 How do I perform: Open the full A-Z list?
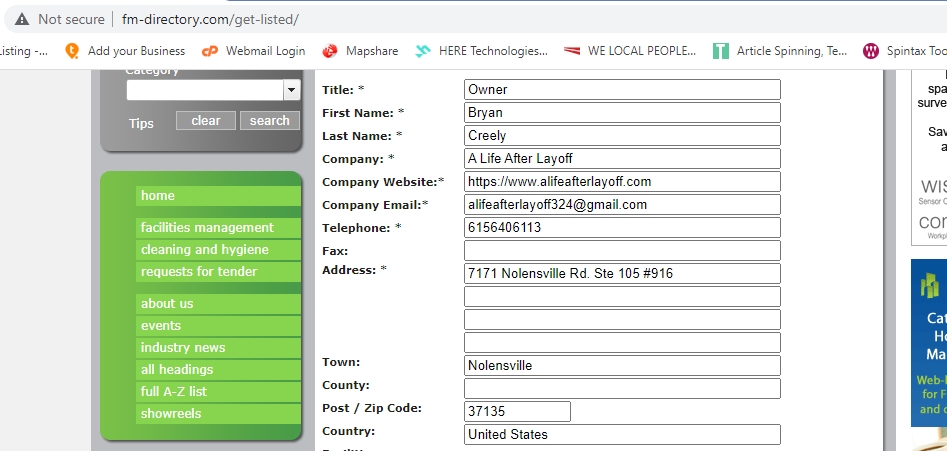pyautogui.click(x=174, y=392)
